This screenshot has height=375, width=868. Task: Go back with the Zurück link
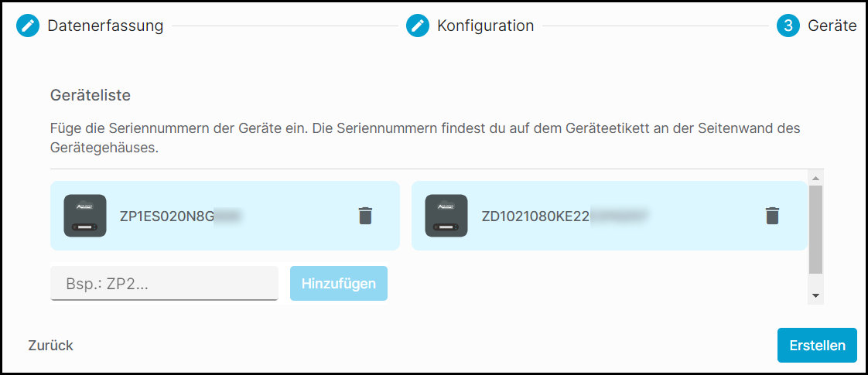pos(50,346)
